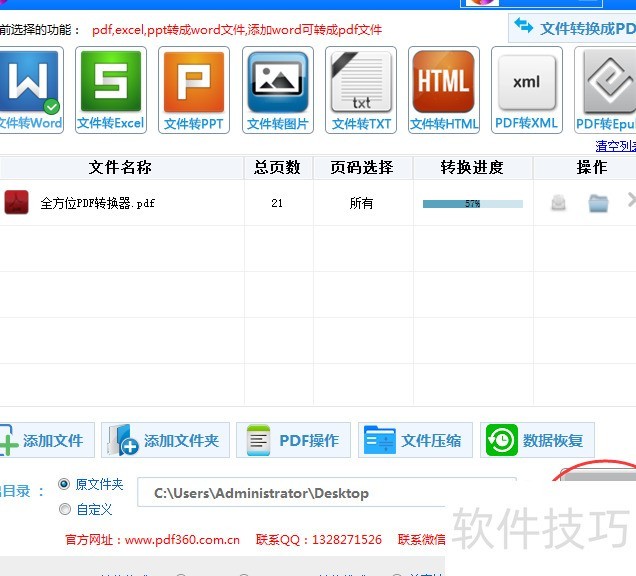The image size is (636, 576).
Task: Click 所有 page selection cell
Action: tap(361, 203)
